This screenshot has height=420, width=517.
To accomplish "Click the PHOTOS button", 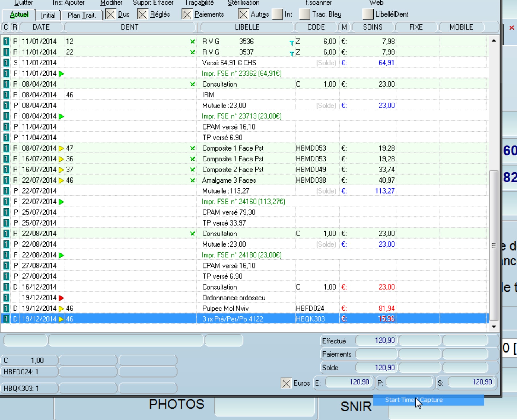I will coord(176,404).
